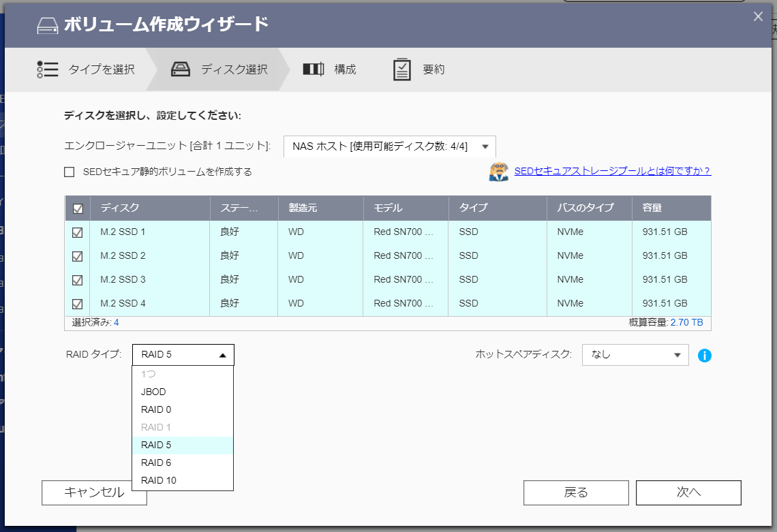This screenshot has height=532, width=777.
Task: Deselect the M.2 SSD 1 checkbox
Action: 78,232
